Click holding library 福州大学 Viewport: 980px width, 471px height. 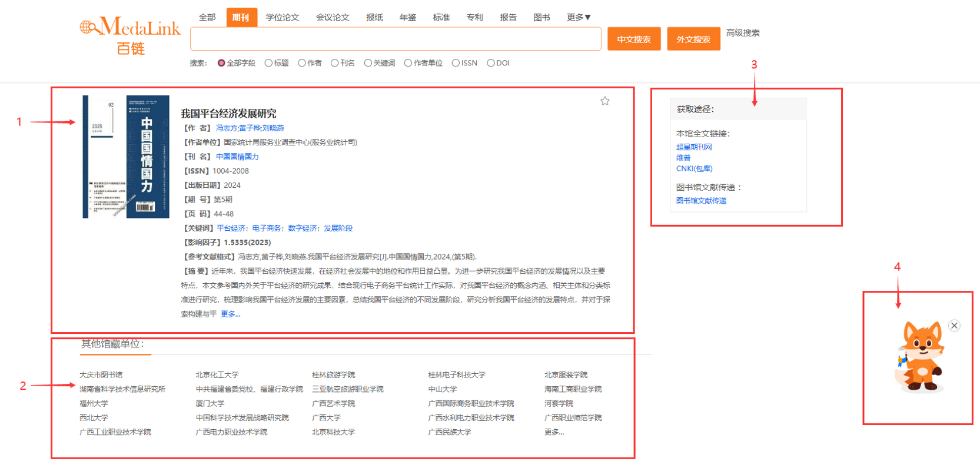[94, 404]
